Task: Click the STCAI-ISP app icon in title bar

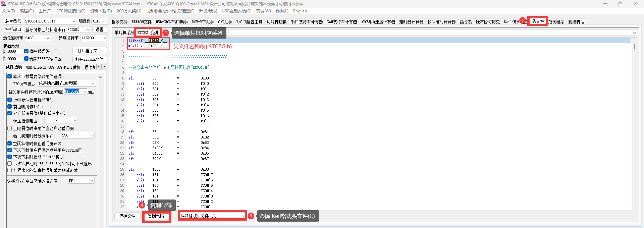Action: (x=3, y=4)
